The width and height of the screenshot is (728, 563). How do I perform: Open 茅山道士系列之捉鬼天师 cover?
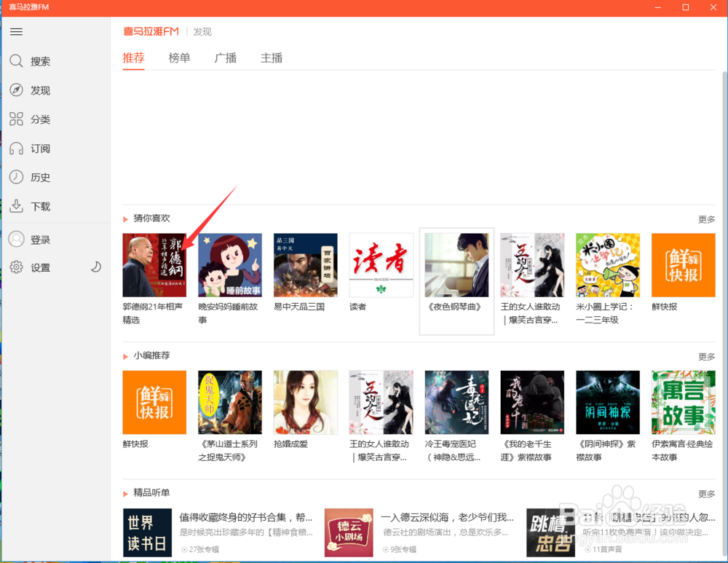click(230, 402)
